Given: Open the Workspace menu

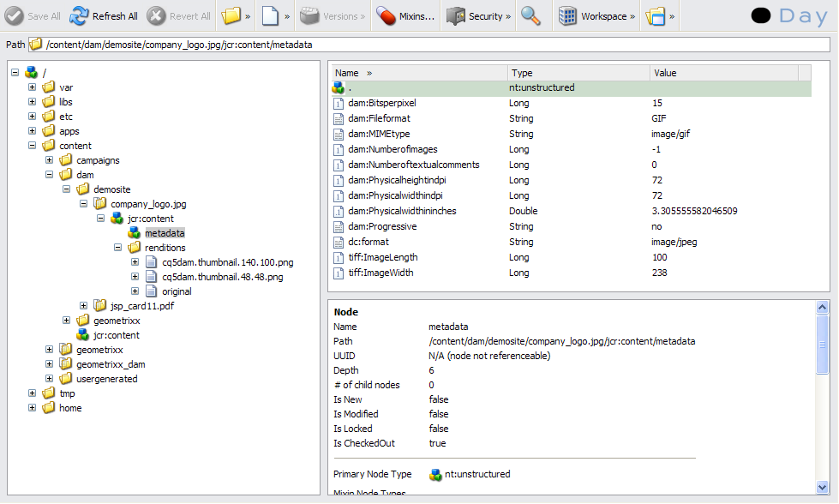Looking at the screenshot, I should [x=596, y=16].
